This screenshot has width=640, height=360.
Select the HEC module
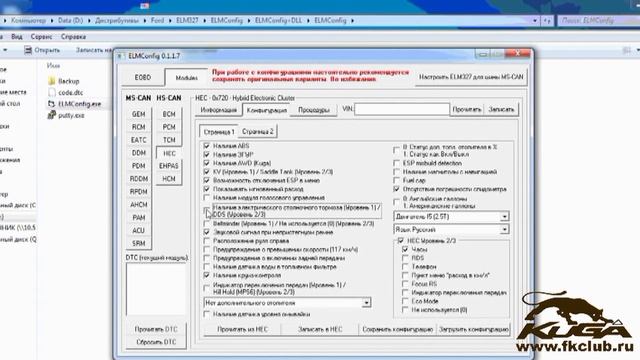coord(169,153)
